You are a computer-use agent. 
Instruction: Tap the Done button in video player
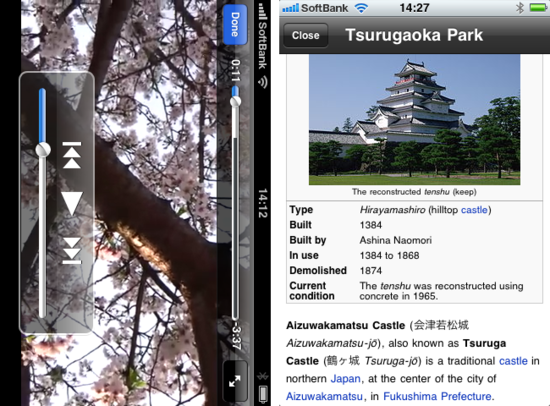(x=235, y=25)
